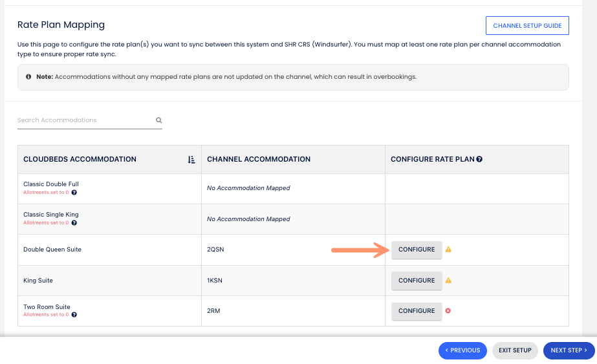Click the Channel Accommodation column header
This screenshot has width=597, height=364.
(259, 159)
